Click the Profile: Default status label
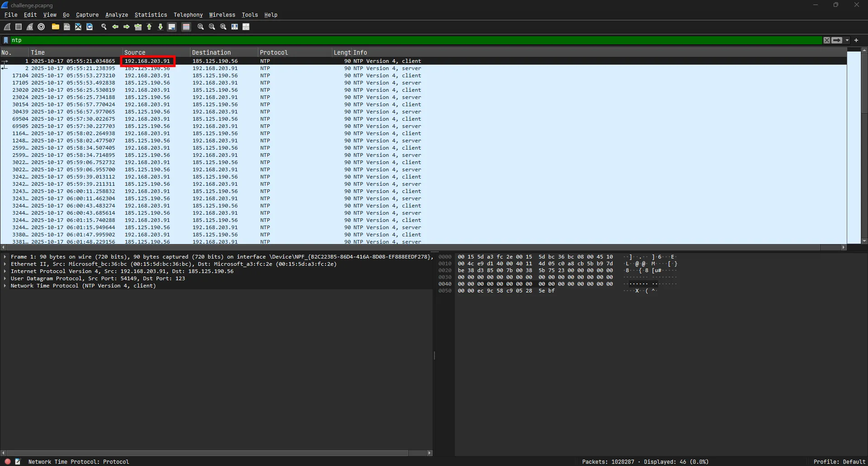This screenshot has height=466, width=868. (839, 461)
